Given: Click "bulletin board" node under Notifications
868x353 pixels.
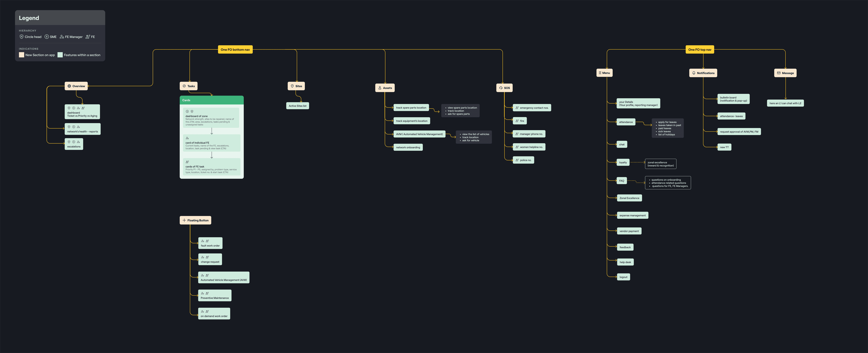Looking at the screenshot, I should [x=734, y=99].
